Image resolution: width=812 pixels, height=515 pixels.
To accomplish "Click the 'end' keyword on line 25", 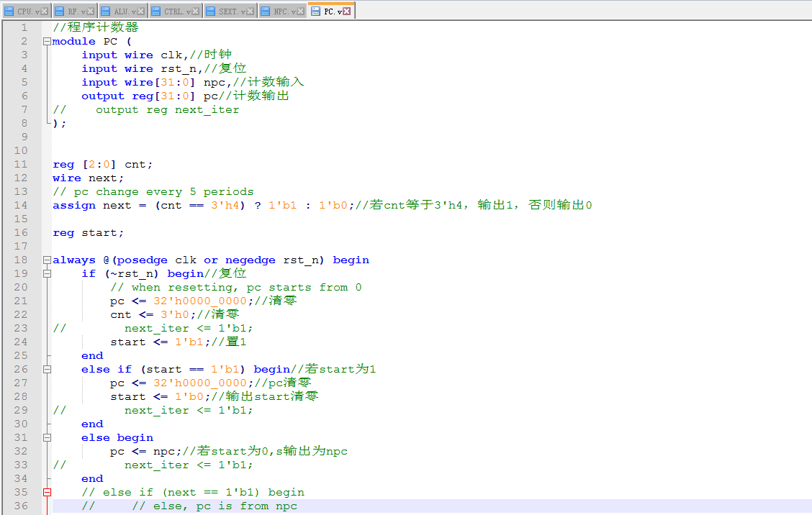I will (92, 356).
